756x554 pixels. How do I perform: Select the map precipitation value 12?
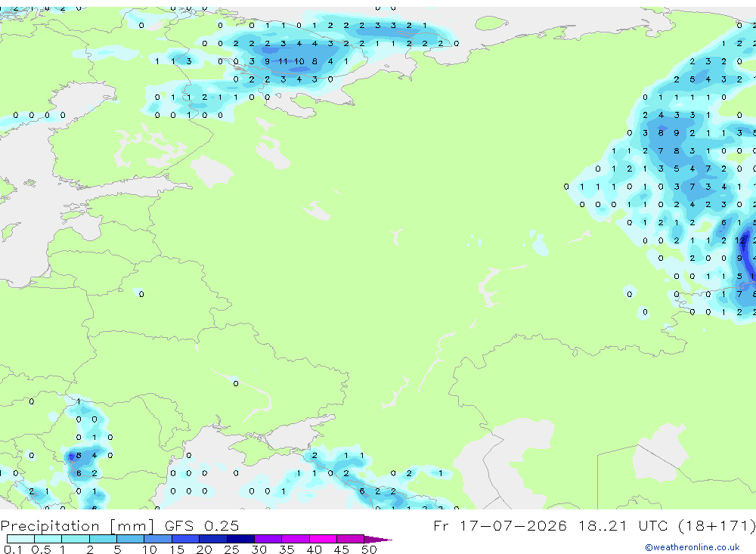[x=740, y=240]
